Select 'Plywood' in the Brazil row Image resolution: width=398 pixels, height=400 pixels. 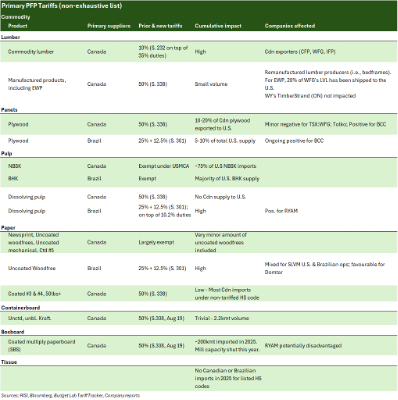pos(18,141)
